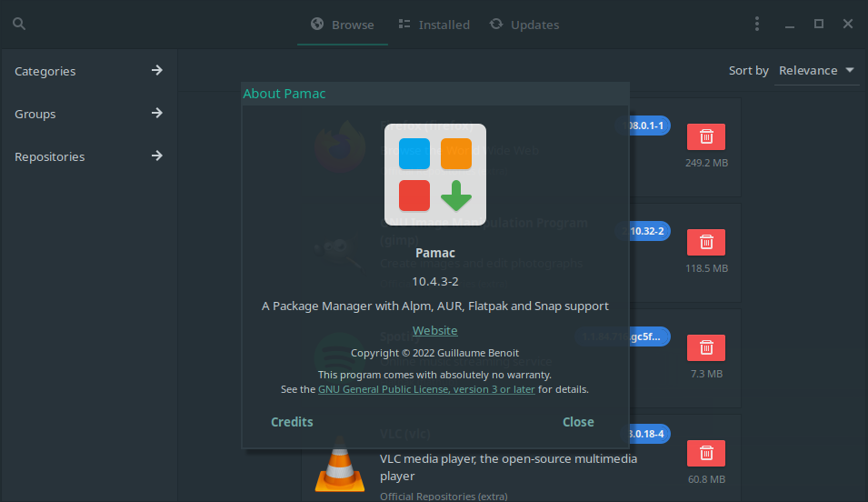
Task: Expand Categories in the sidebar
Action: tap(88, 71)
